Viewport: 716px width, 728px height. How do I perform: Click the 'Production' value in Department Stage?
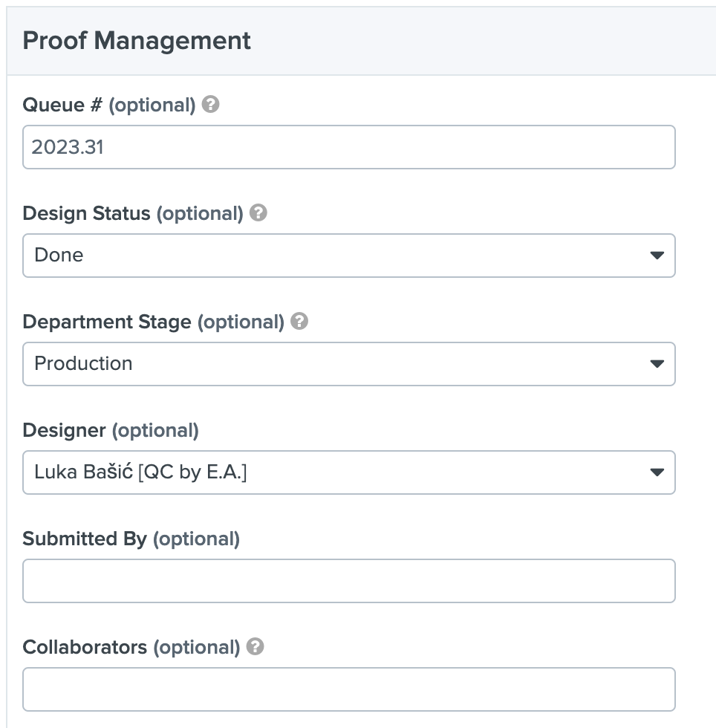point(84,363)
